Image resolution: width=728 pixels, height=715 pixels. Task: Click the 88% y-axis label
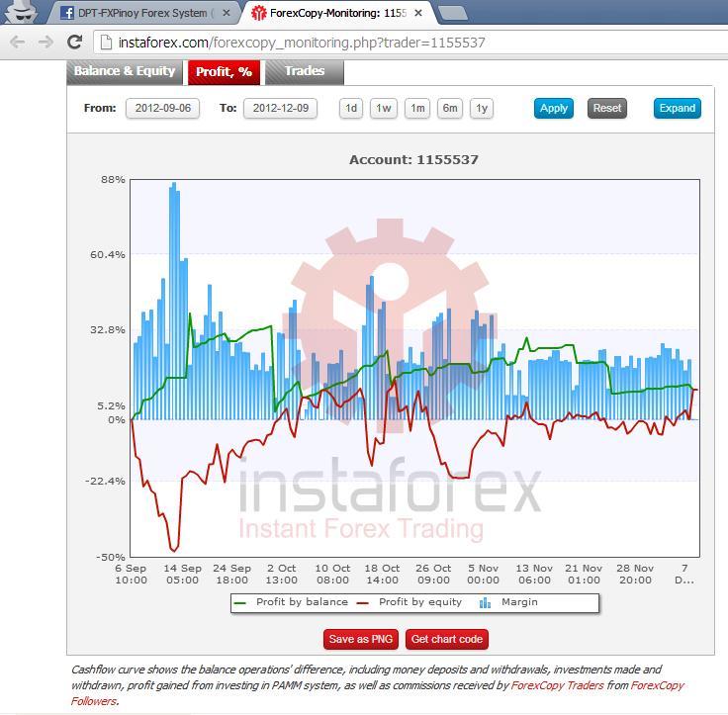113,180
